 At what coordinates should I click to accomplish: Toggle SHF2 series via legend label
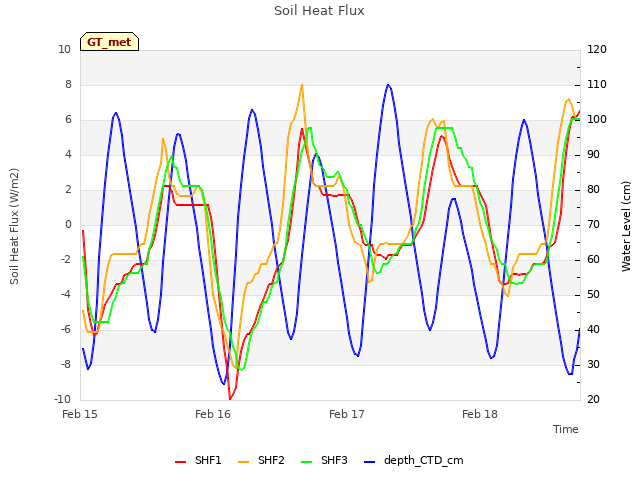pos(271,460)
